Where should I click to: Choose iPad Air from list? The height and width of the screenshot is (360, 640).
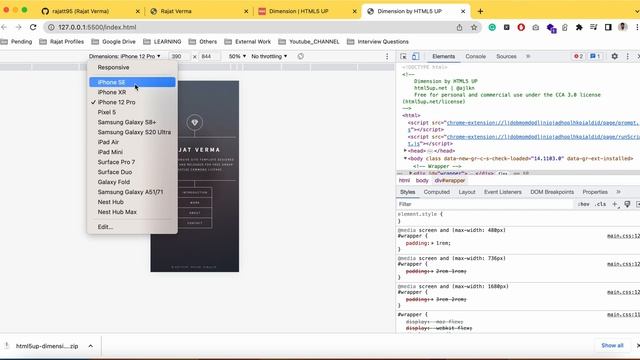click(x=132, y=142)
